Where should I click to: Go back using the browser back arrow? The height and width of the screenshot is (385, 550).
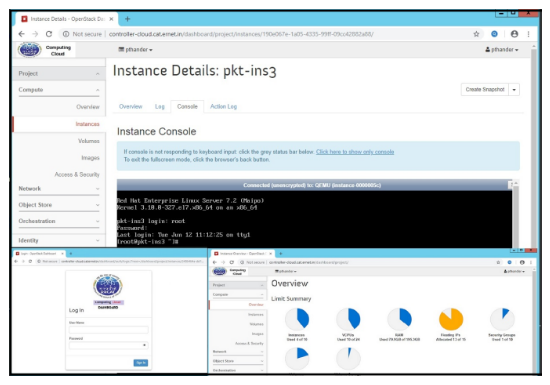click(x=21, y=34)
